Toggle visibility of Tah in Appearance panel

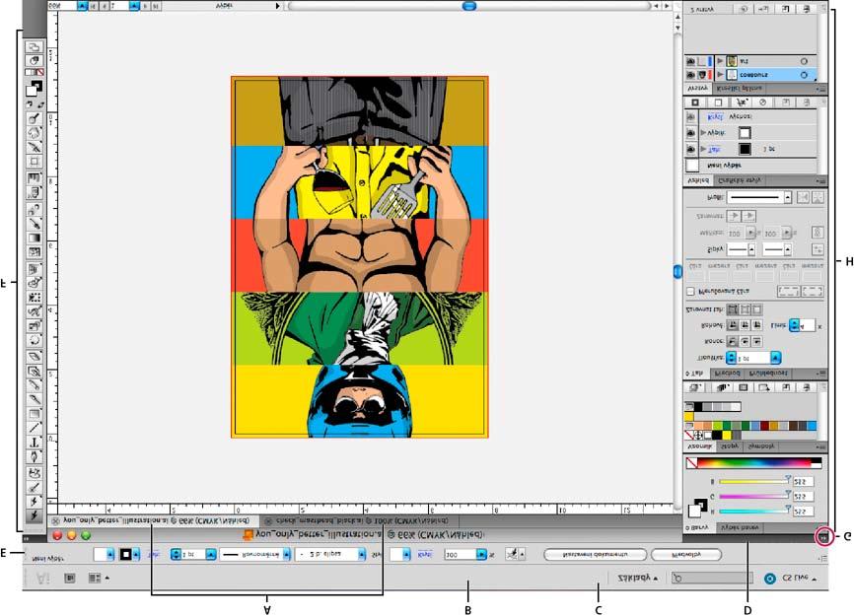click(x=691, y=149)
